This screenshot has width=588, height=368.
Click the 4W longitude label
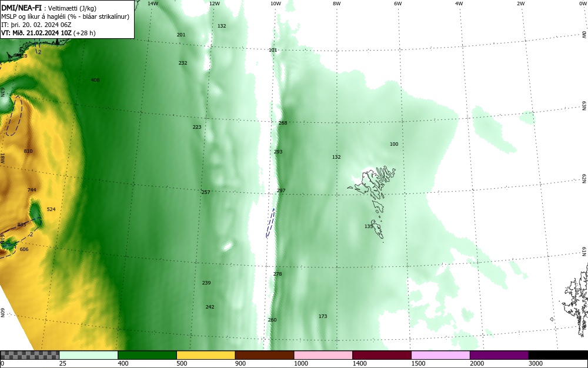[459, 4]
